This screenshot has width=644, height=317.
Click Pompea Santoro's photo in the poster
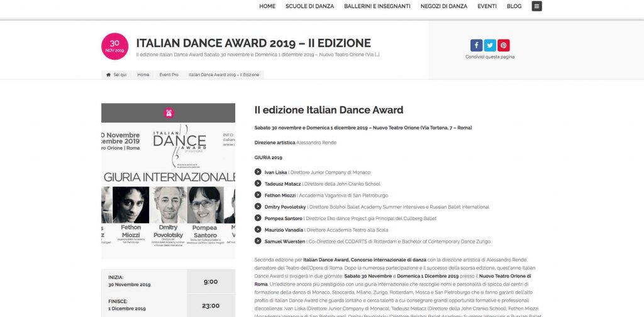206,205
